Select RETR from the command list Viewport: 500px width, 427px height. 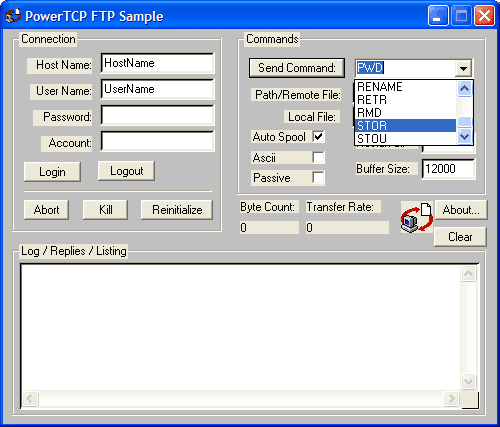405,100
